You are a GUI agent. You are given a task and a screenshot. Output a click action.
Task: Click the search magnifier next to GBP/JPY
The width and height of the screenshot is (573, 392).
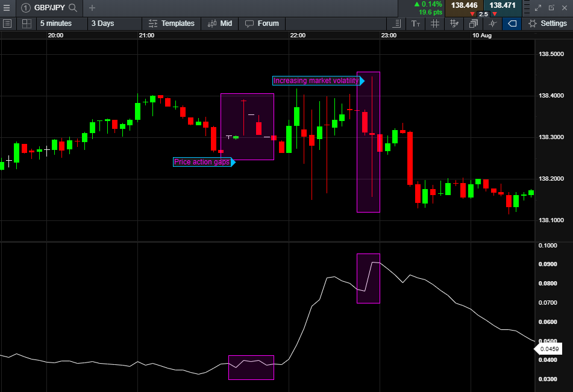(73, 8)
